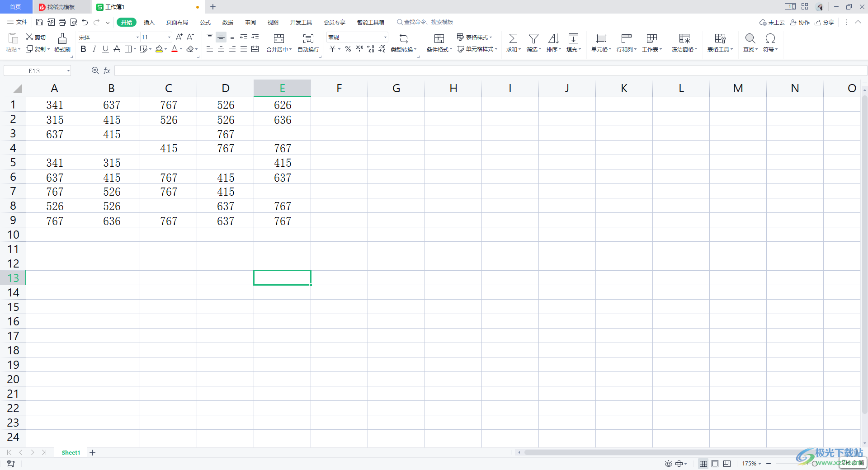Open the font name dropdown (宋体)
The image size is (868, 470).
tap(137, 37)
